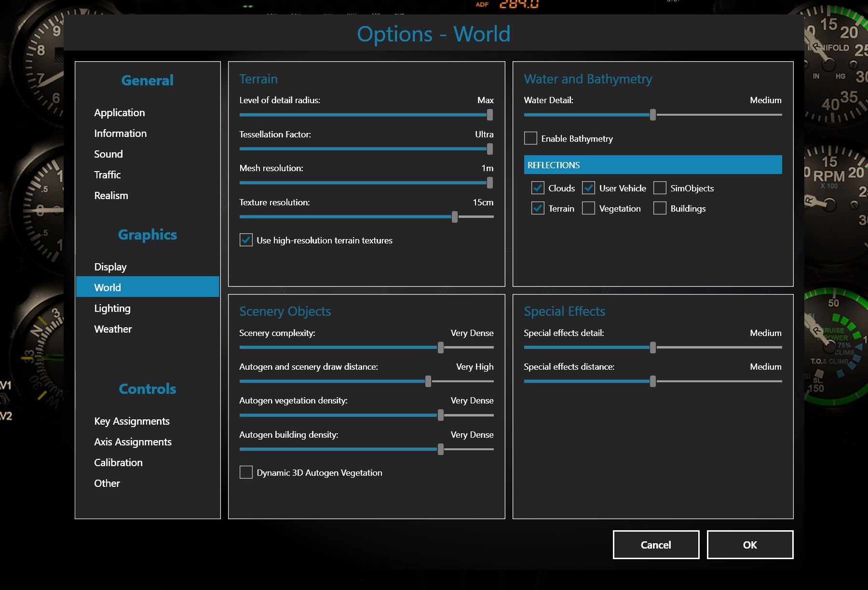Confirm settings with OK button
The image size is (868, 590).
tap(750, 545)
